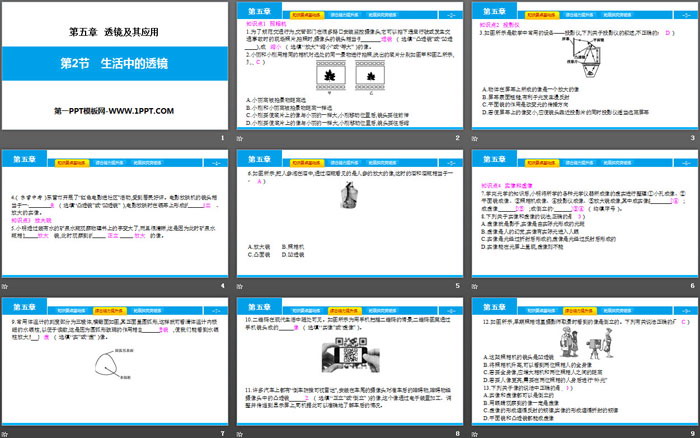Click slide number 3 label

click(x=692, y=138)
